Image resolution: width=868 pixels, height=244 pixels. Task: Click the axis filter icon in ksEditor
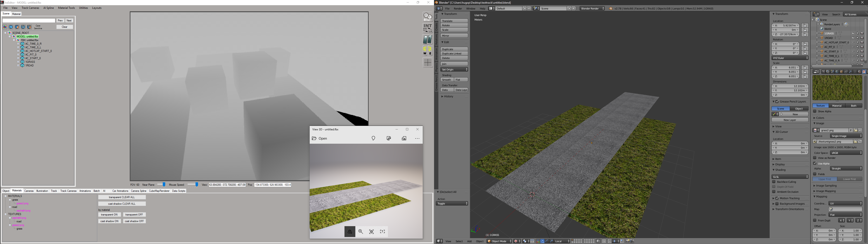[x=5, y=27]
